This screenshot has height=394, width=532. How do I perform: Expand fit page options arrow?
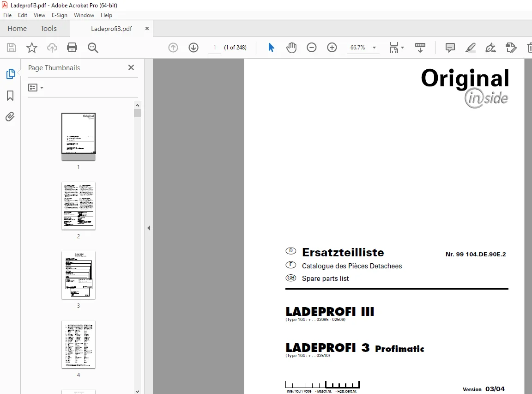[402, 48]
